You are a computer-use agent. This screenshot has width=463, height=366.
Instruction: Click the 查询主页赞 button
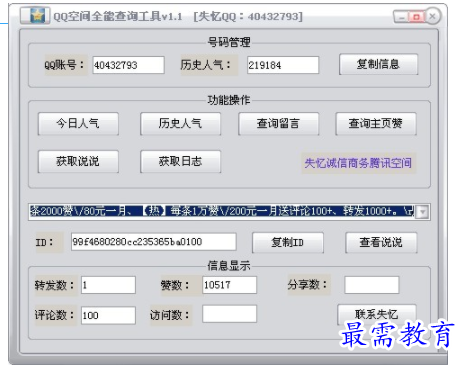[376, 124]
